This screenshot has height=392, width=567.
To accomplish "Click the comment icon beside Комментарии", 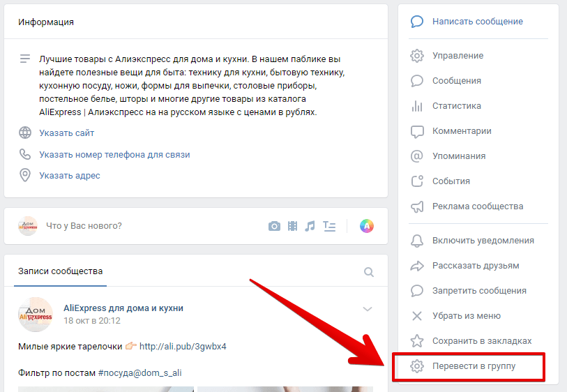I will point(416,131).
